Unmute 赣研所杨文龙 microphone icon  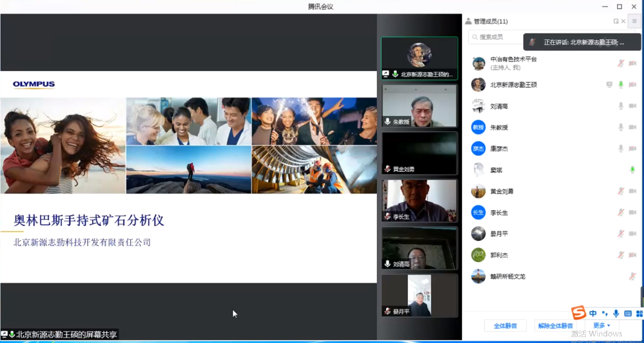coord(633,276)
